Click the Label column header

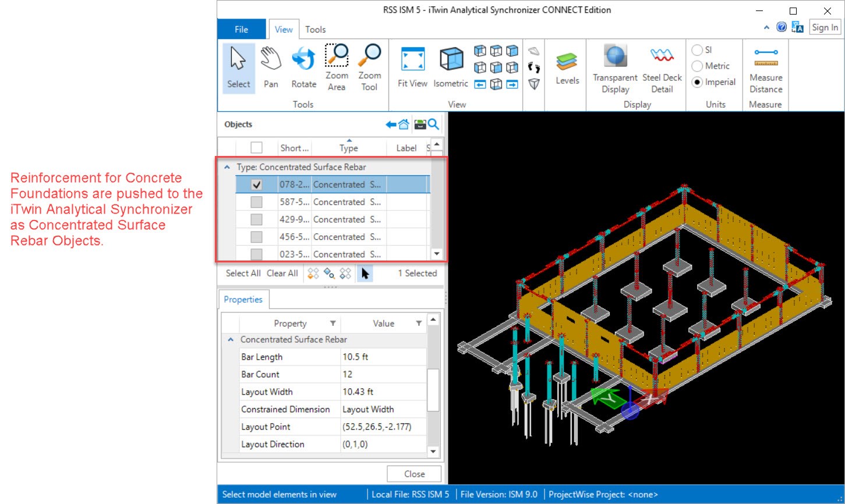point(406,148)
